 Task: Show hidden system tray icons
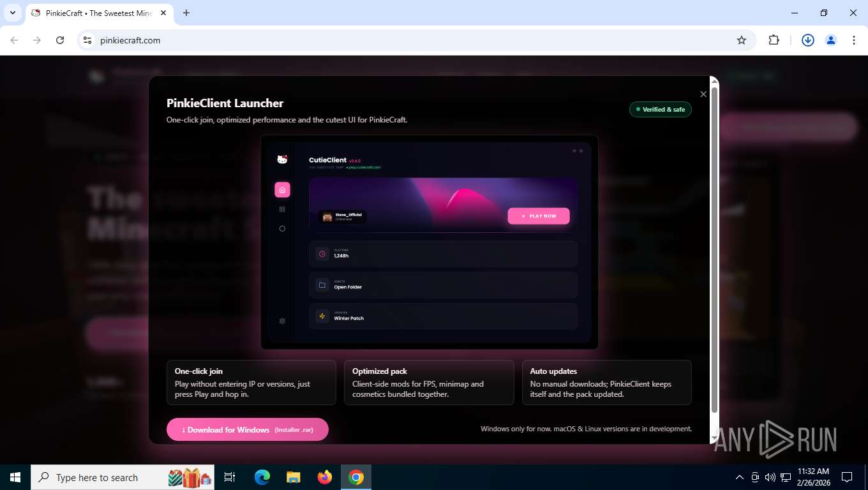(740, 477)
